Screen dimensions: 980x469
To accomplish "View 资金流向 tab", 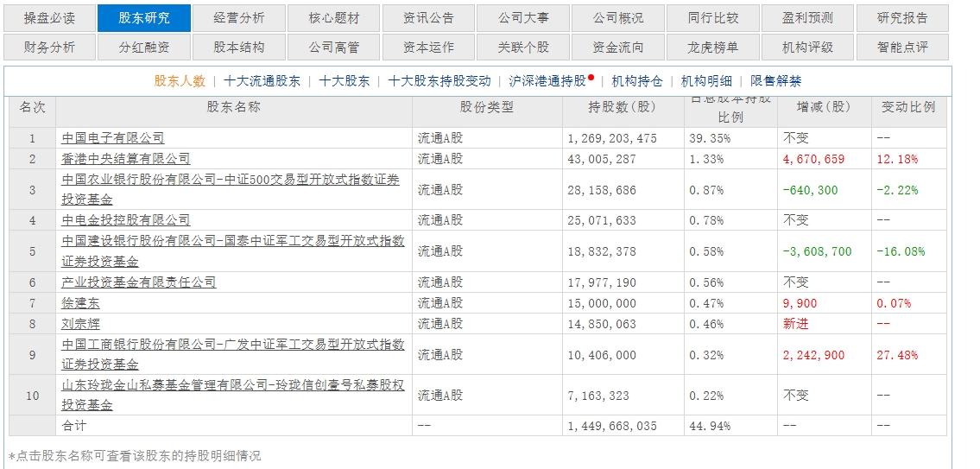I will [618, 48].
